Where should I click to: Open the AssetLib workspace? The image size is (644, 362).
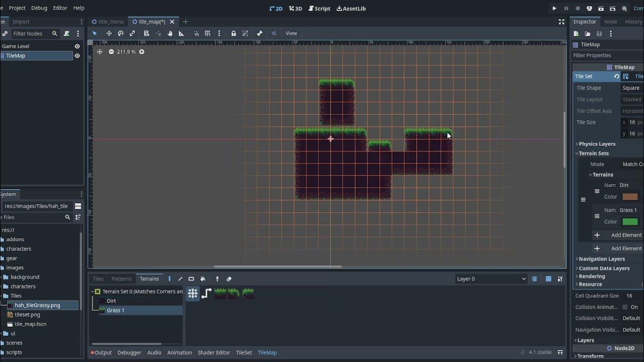pos(351,8)
